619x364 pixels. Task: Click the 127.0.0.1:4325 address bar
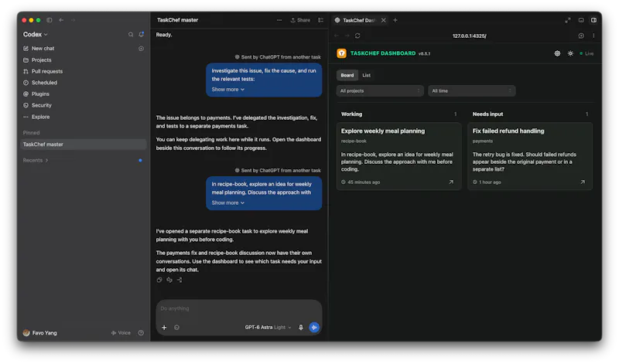tap(470, 36)
